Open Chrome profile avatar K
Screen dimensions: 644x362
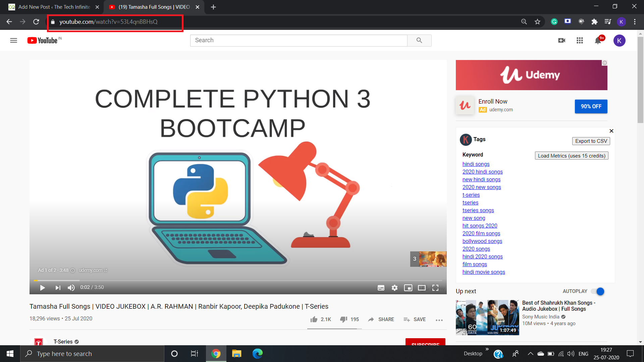[621, 22]
